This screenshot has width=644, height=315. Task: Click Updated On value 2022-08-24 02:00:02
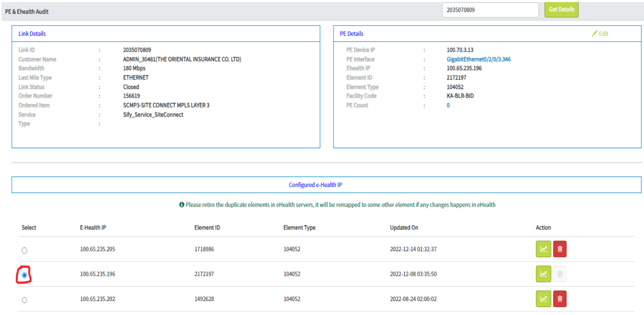click(413, 299)
